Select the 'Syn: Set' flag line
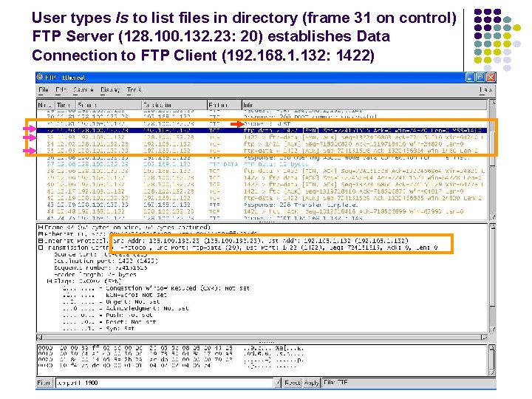This screenshot has height=399, width=532. pos(98,328)
